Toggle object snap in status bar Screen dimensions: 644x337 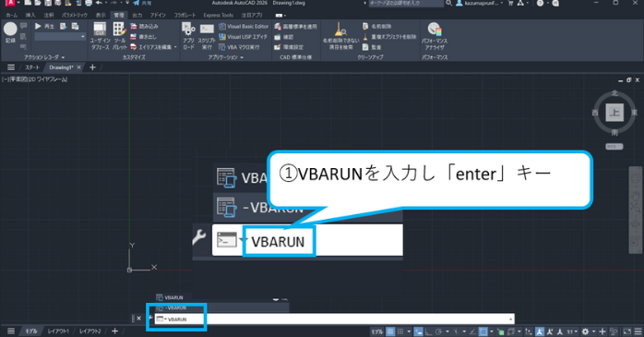483,331
